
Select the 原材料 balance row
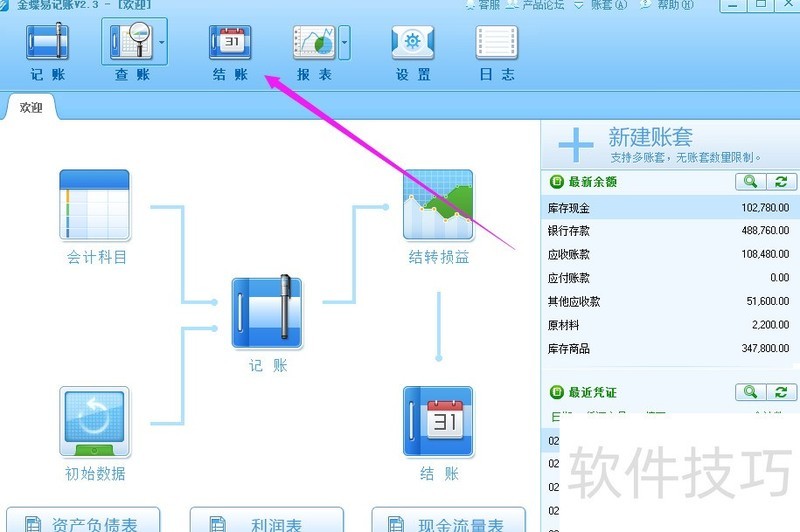pyautogui.click(x=670, y=324)
